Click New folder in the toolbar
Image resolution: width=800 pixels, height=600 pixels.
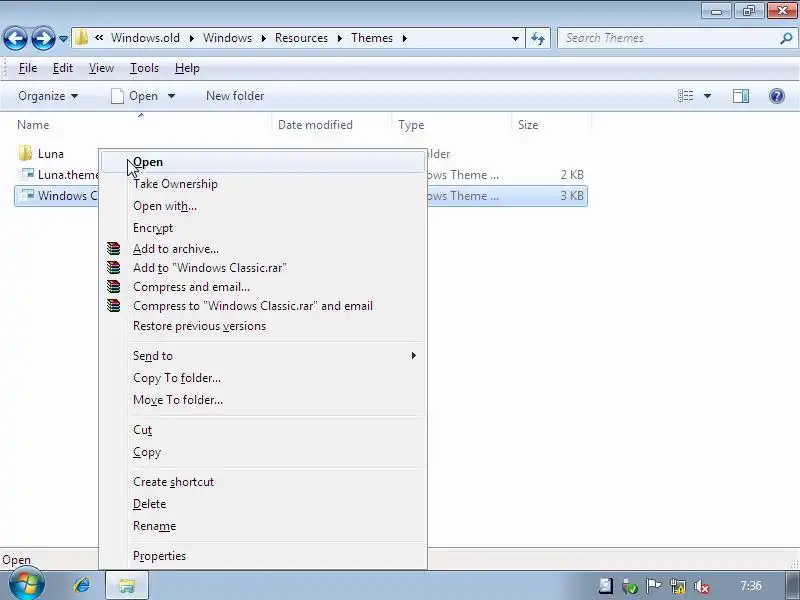(235, 96)
